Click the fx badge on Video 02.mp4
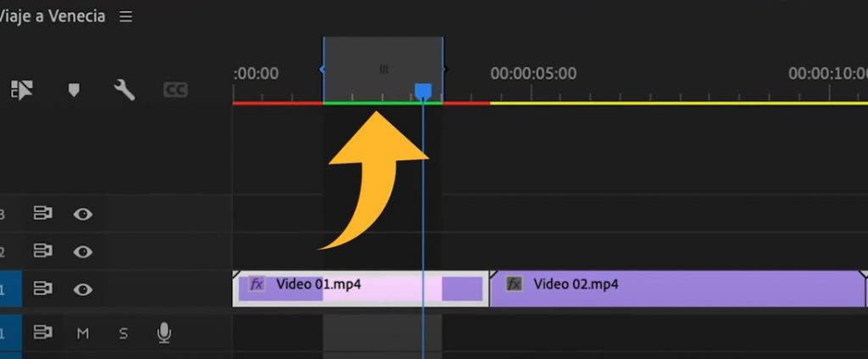Image resolution: width=868 pixels, height=359 pixels. [x=514, y=284]
